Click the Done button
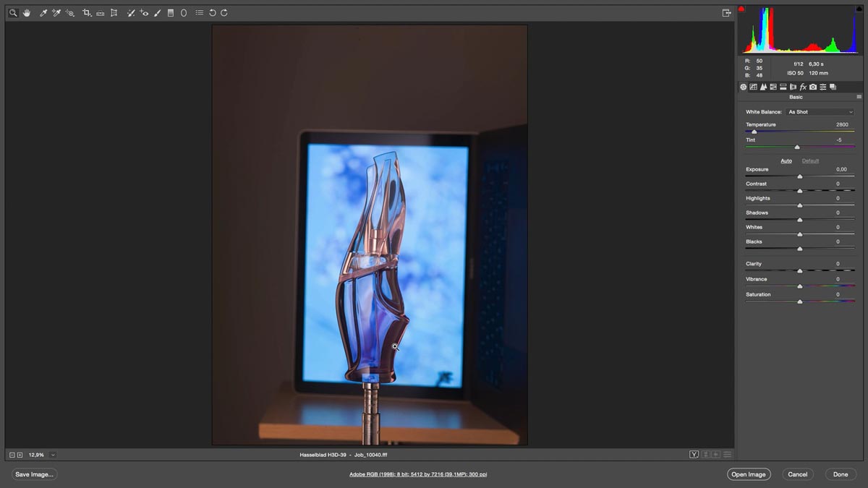The width and height of the screenshot is (868, 488). click(841, 474)
